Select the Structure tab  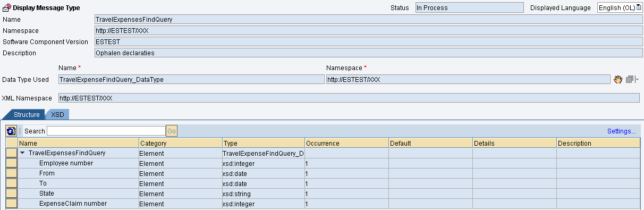[27, 114]
